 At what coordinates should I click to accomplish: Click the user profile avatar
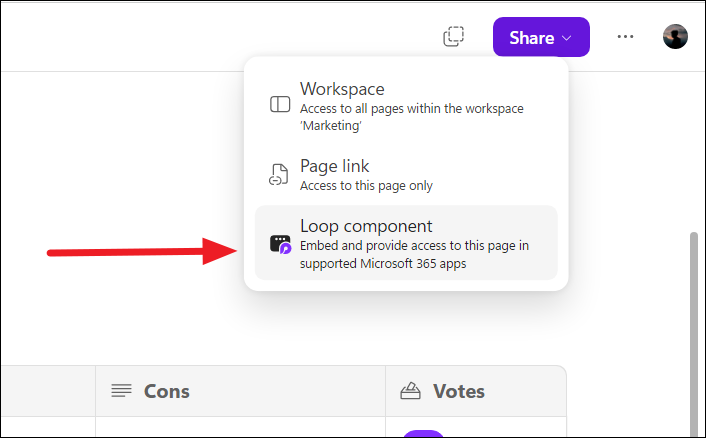(675, 36)
